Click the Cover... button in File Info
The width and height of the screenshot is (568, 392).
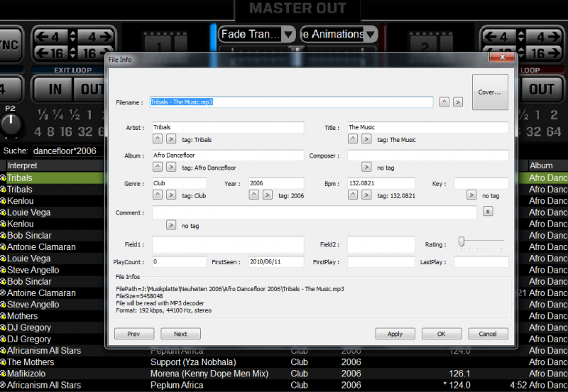click(x=490, y=92)
